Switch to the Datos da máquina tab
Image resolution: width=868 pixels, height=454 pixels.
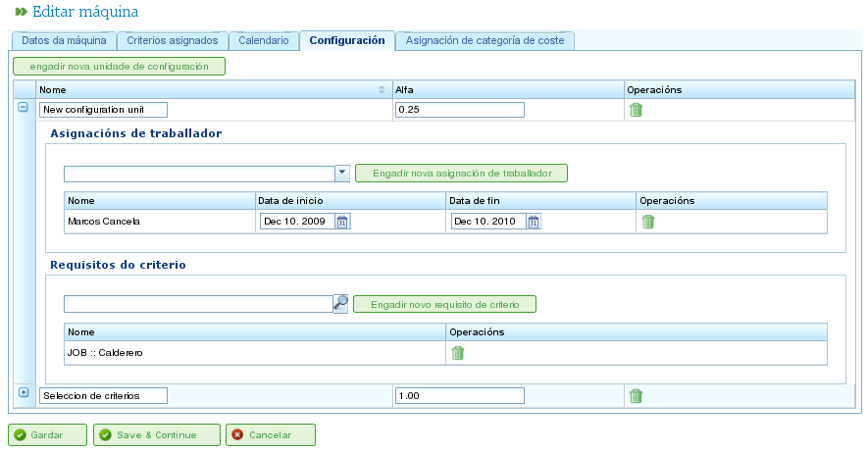64,41
